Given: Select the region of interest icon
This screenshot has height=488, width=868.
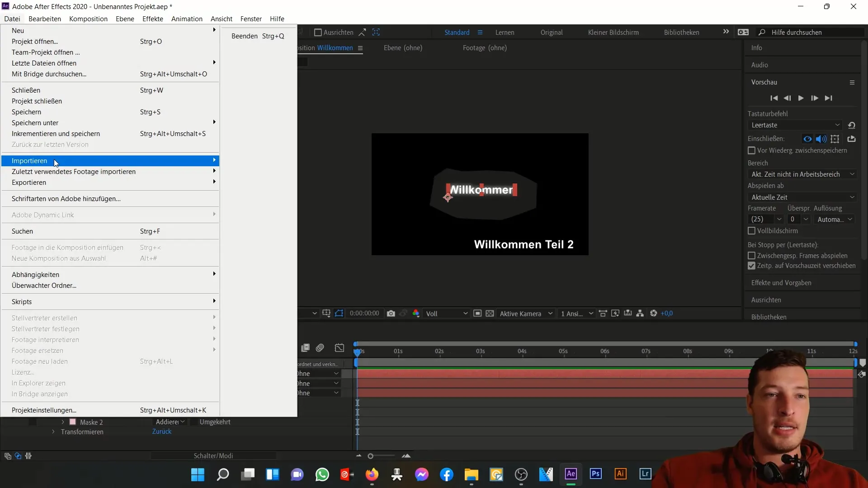Looking at the screenshot, I should click(340, 314).
